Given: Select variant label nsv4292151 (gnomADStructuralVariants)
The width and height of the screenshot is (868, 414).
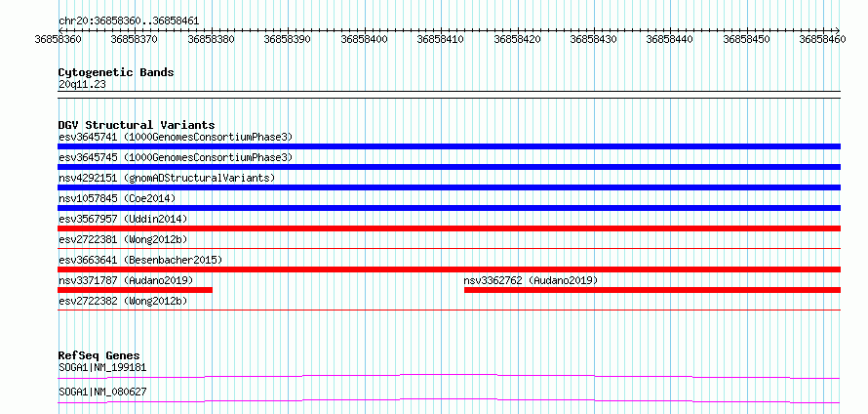Looking at the screenshot, I should pyautogui.click(x=166, y=178).
